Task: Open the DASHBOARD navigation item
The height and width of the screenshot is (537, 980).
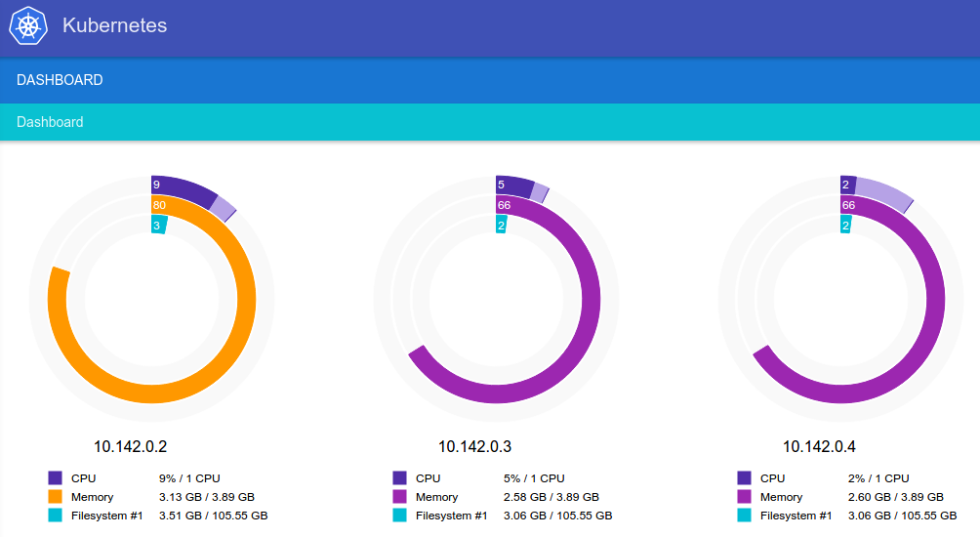Action: click(x=60, y=80)
